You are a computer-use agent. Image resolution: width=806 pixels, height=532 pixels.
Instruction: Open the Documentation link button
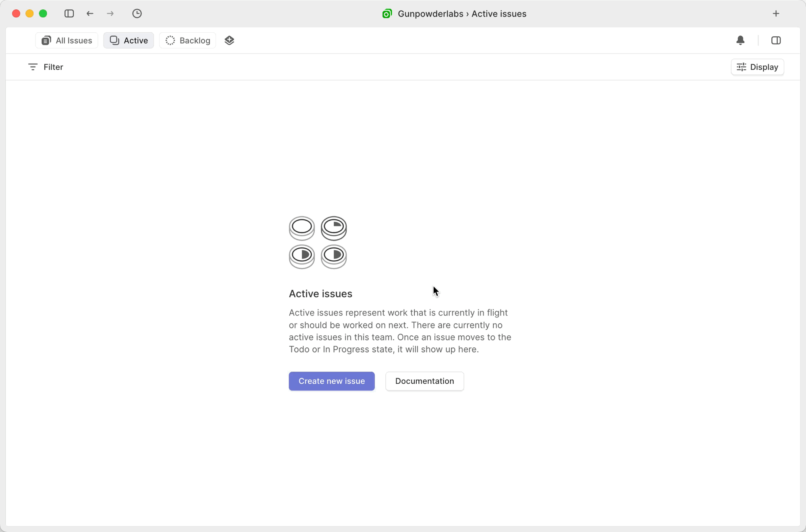[424, 381]
